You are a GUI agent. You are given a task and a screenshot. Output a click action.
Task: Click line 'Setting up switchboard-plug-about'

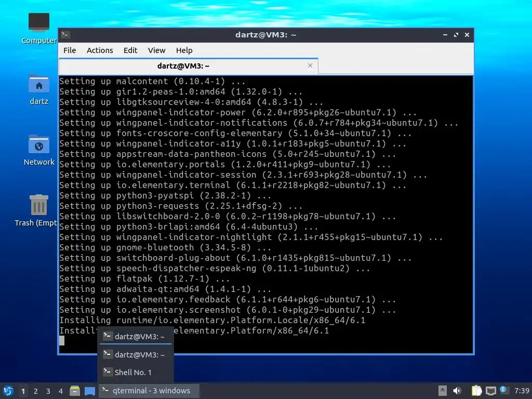[x=235, y=258]
